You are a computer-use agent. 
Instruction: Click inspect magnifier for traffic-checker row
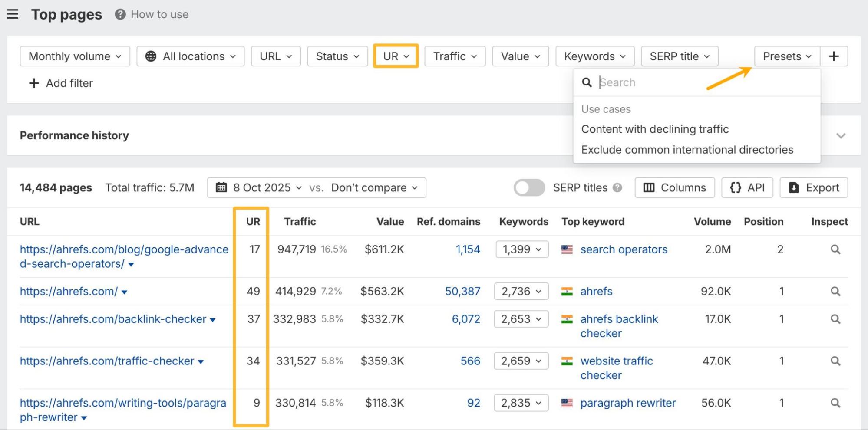point(835,361)
